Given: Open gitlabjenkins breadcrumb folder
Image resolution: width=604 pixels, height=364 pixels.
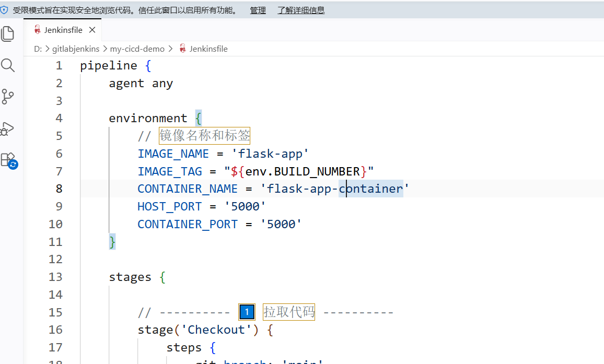Looking at the screenshot, I should tap(75, 49).
